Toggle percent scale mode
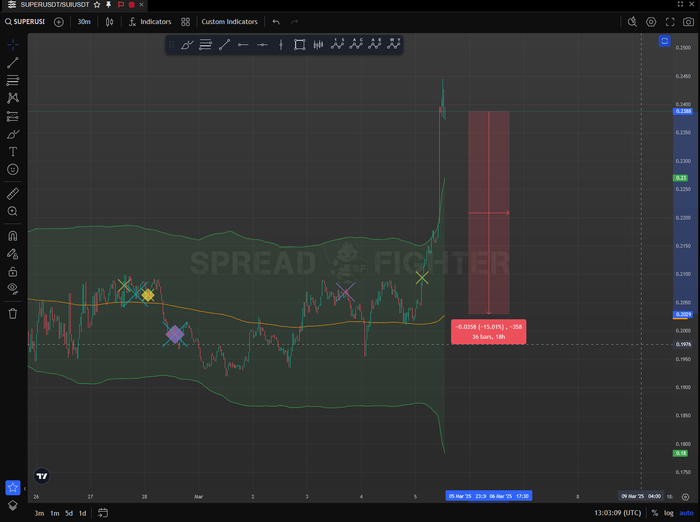 654,513
